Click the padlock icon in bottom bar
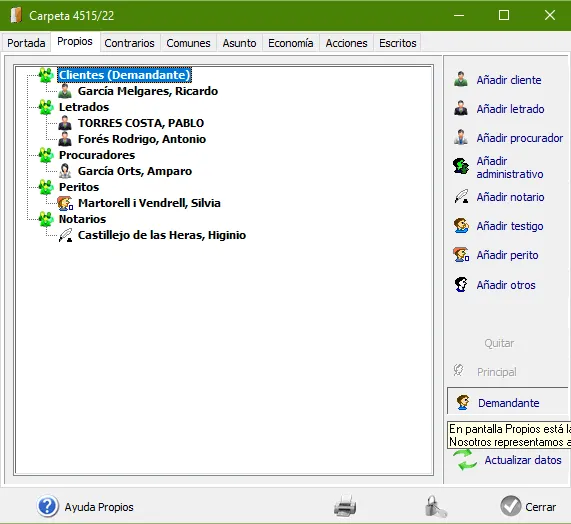The width and height of the screenshot is (571, 524). point(435,506)
